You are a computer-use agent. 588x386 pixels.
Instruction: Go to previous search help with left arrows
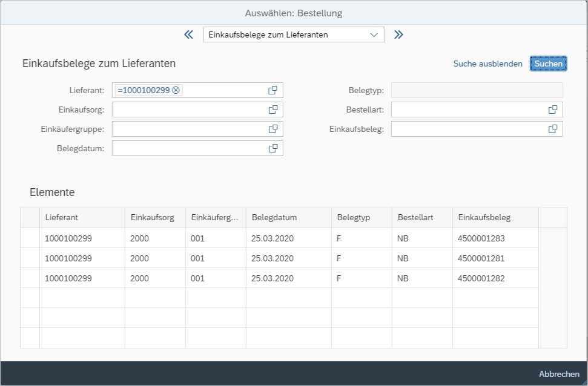pos(188,34)
